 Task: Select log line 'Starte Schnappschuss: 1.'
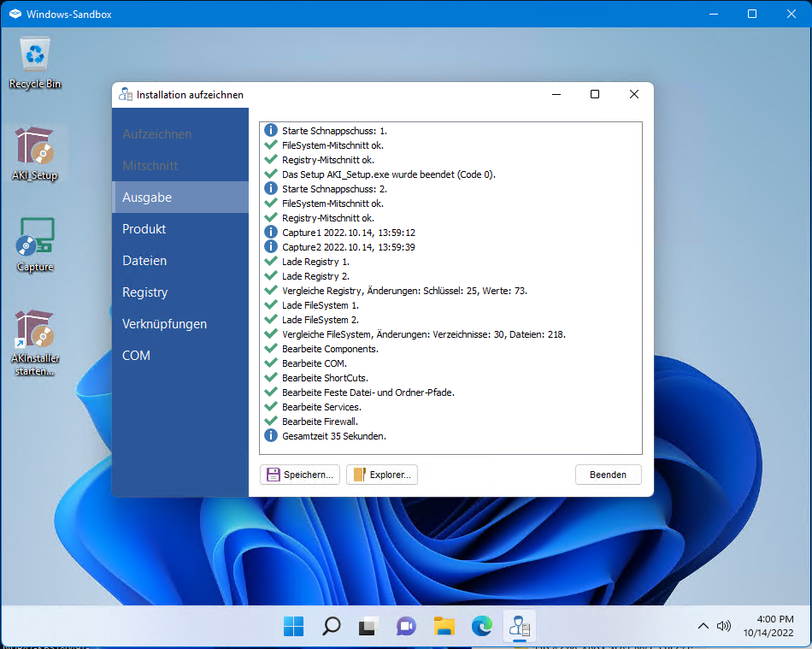[x=334, y=131]
